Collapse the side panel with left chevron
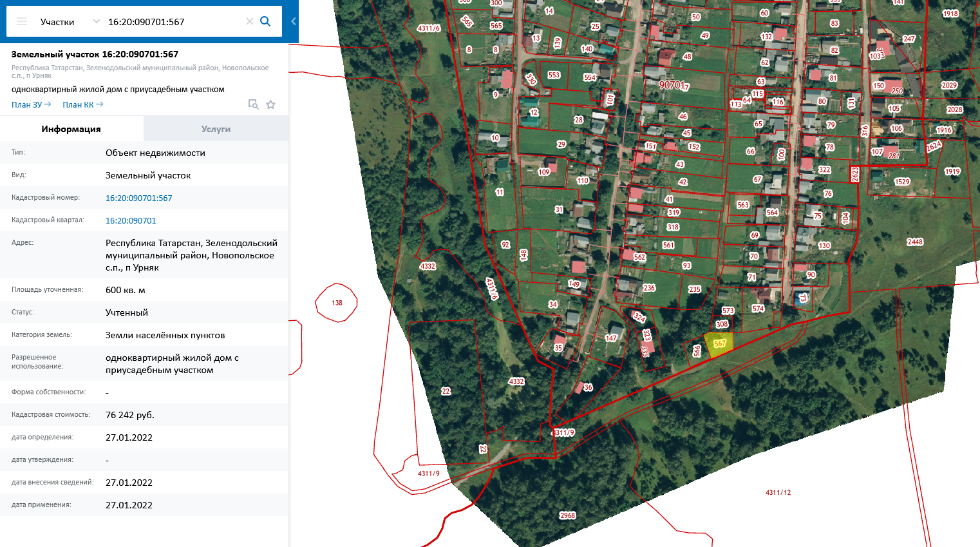 click(x=294, y=21)
